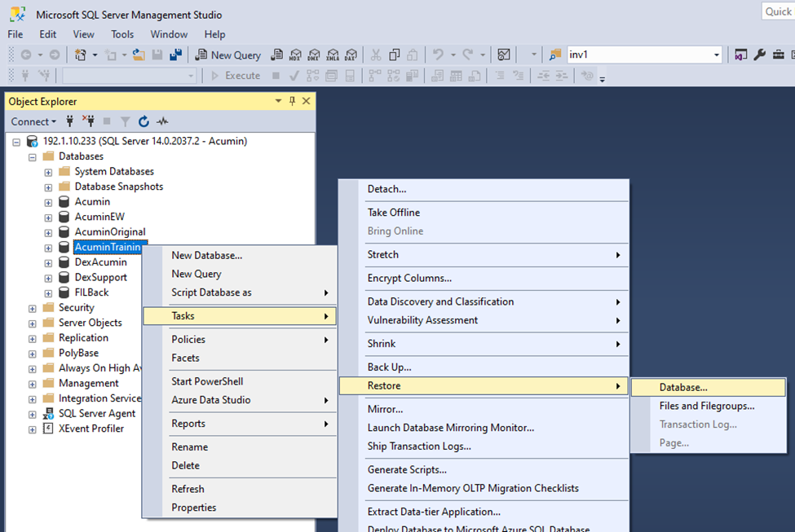Start a DAX query from the toolbar
This screenshot has height=532, width=795.
351,55
